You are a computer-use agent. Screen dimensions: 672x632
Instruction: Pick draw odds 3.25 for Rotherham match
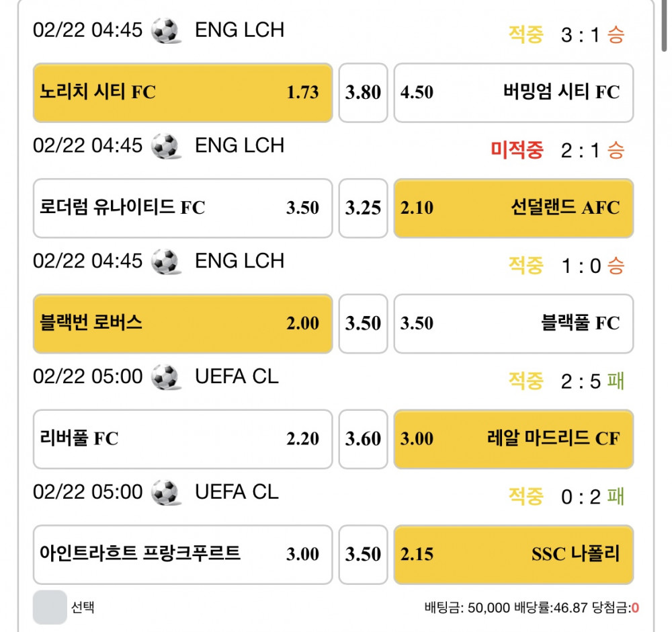click(363, 208)
